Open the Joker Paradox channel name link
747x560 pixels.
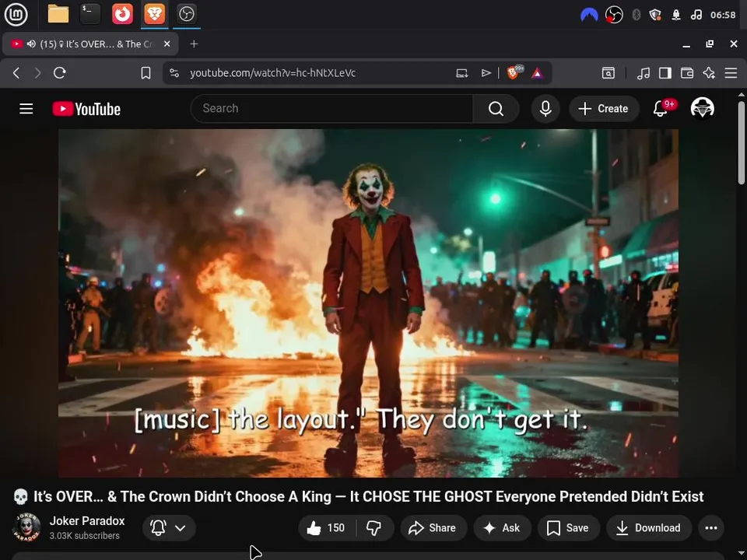pos(87,521)
